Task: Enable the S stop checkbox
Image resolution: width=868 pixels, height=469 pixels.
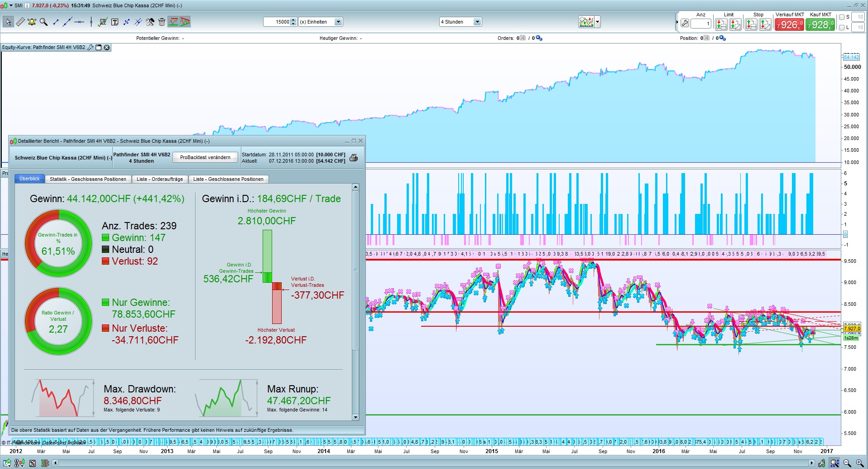Action: pos(842,17)
